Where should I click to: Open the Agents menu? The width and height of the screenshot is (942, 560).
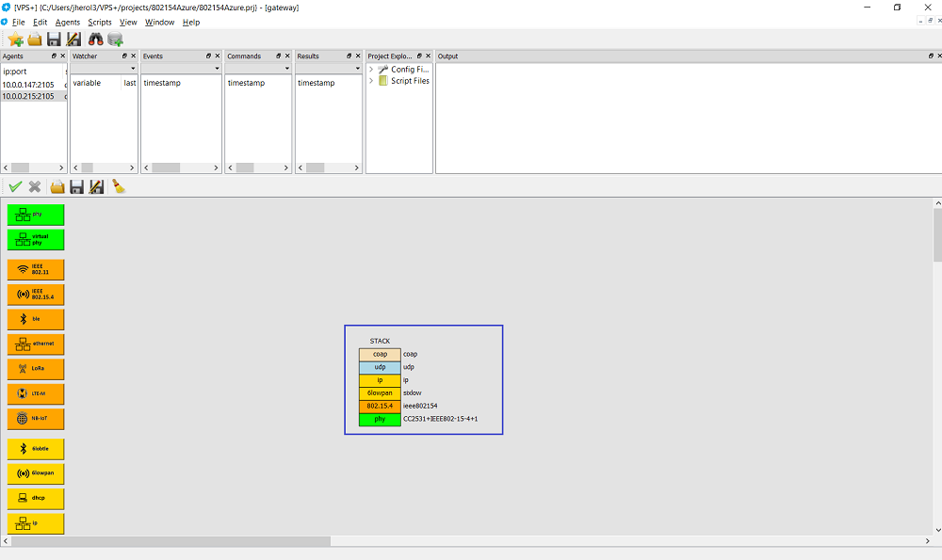(x=67, y=22)
